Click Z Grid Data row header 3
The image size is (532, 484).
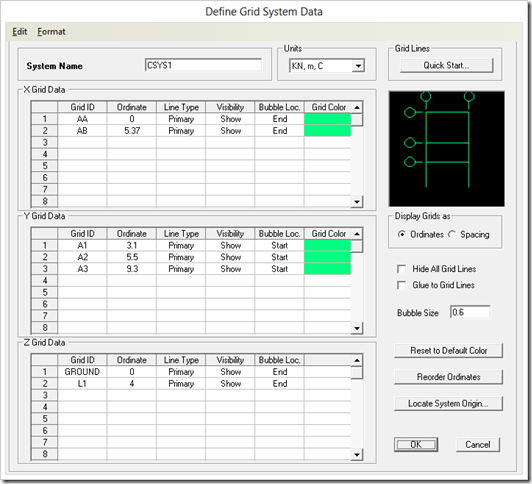(44, 395)
